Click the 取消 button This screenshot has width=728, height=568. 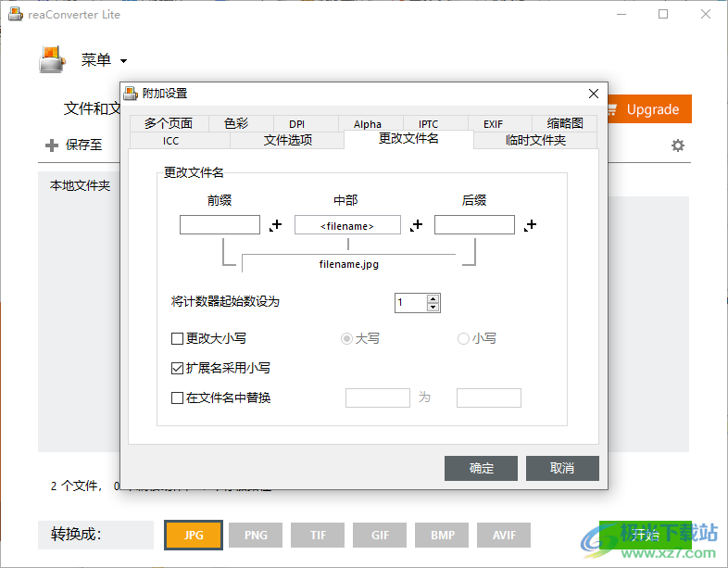click(562, 468)
